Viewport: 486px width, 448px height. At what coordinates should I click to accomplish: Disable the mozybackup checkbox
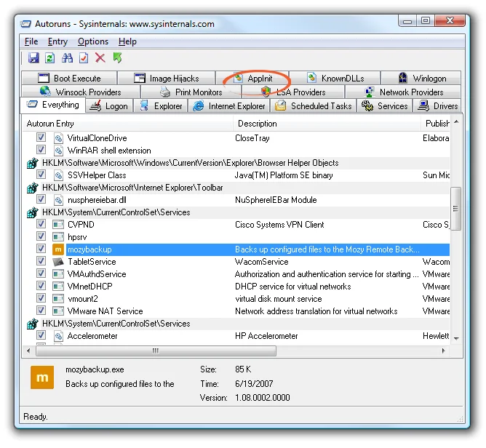pyautogui.click(x=41, y=249)
